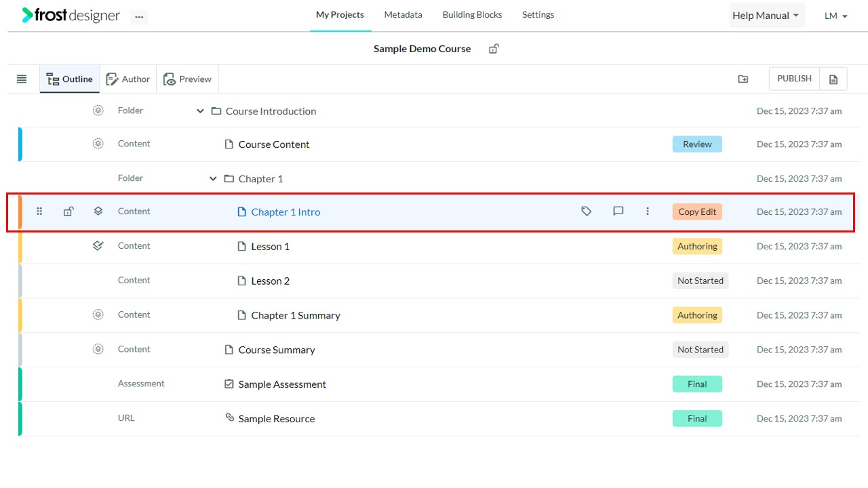The image size is (868, 488).
Task: Switch to the My Projects tab
Action: coord(340,15)
